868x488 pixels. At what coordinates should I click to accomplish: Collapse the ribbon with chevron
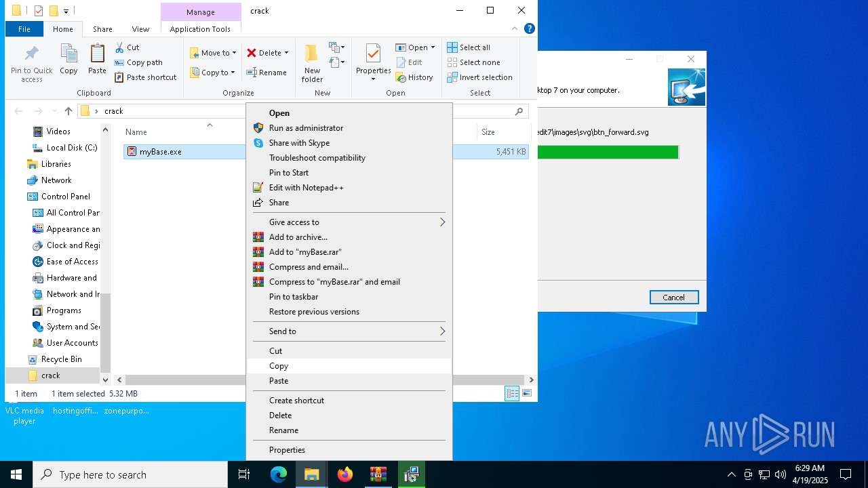tap(515, 28)
